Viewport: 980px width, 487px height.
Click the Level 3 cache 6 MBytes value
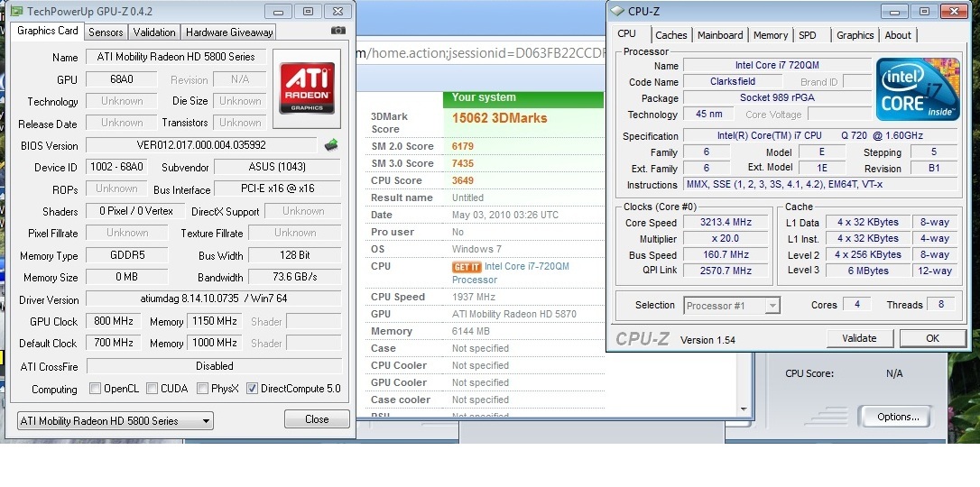(867, 271)
